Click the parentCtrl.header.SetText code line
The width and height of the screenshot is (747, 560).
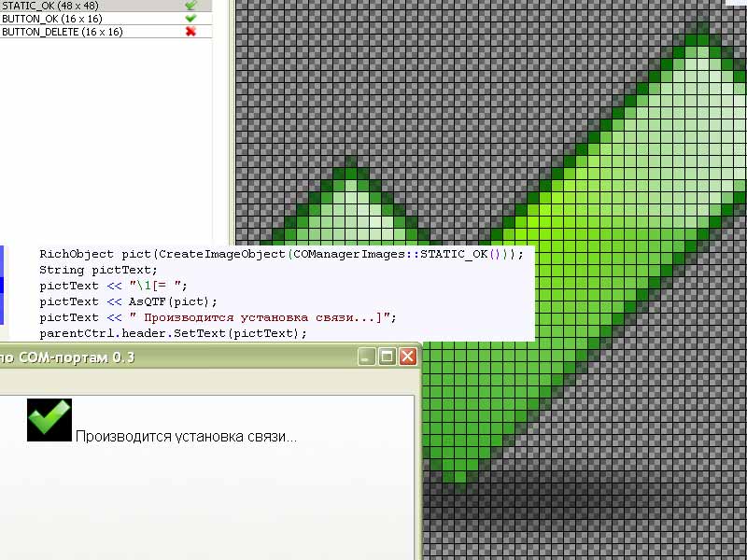coord(173,333)
